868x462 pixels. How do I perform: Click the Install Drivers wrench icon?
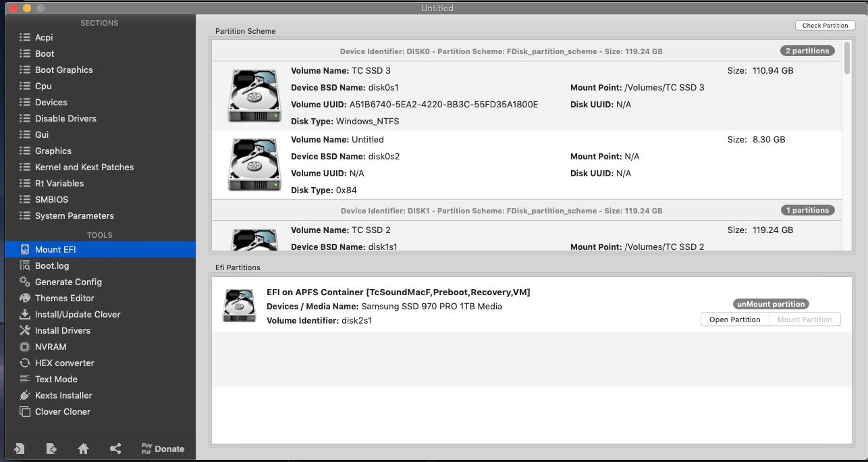point(25,330)
